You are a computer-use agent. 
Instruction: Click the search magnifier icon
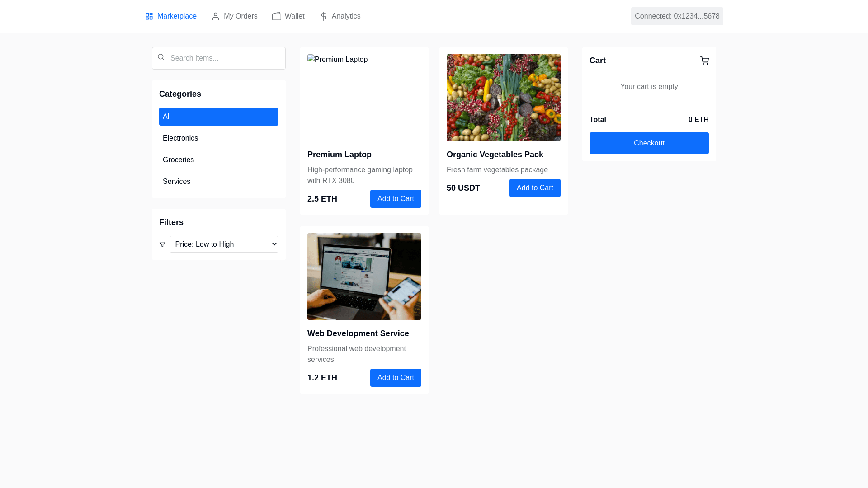(x=161, y=57)
